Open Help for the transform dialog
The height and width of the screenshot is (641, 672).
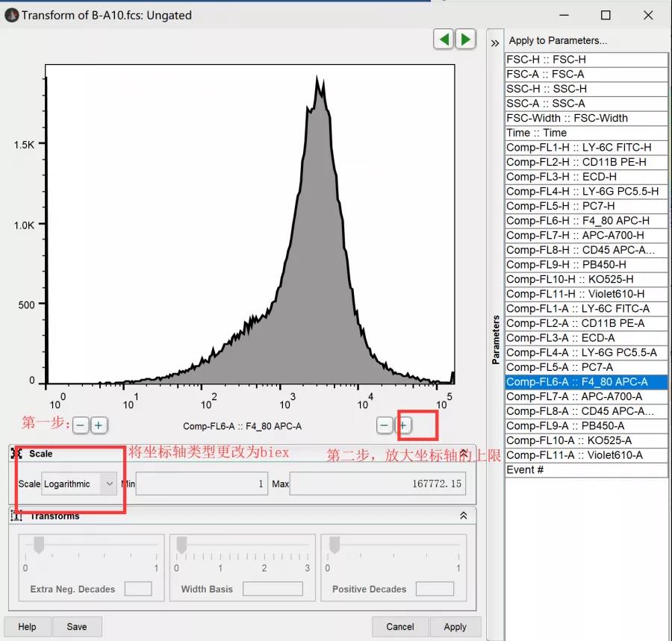pyautogui.click(x=28, y=627)
